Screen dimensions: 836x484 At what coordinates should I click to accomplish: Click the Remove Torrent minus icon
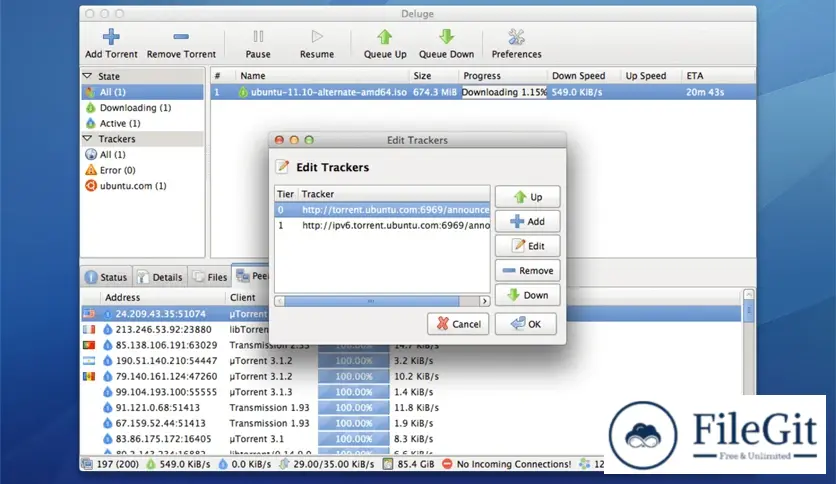pos(181,37)
